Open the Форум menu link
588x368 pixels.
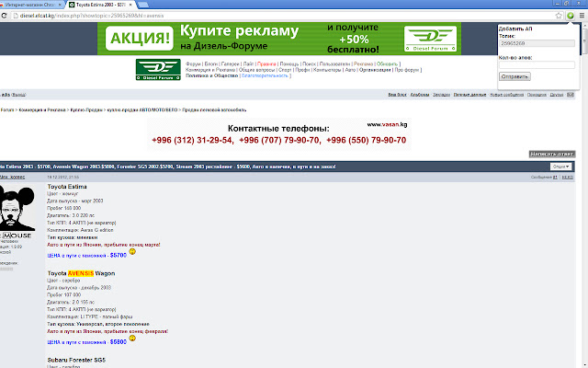193,64
